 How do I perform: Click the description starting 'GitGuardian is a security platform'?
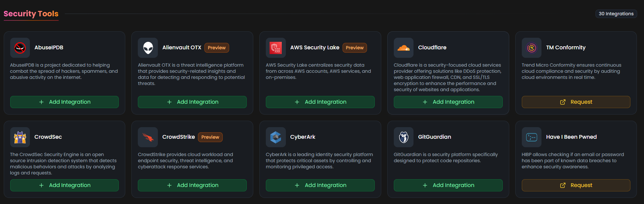[x=446, y=157]
